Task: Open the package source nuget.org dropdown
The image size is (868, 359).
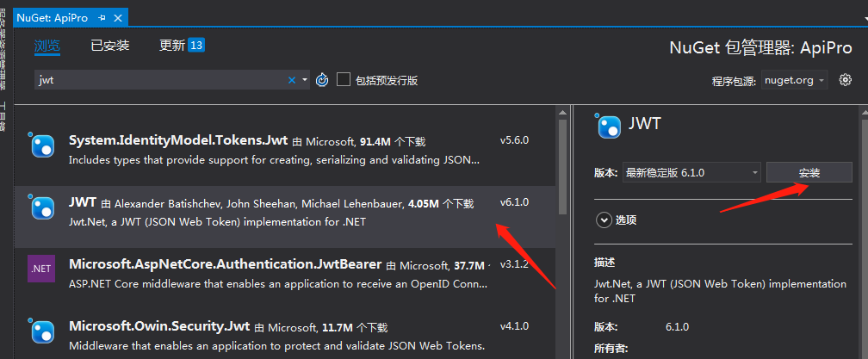Action: tap(795, 80)
